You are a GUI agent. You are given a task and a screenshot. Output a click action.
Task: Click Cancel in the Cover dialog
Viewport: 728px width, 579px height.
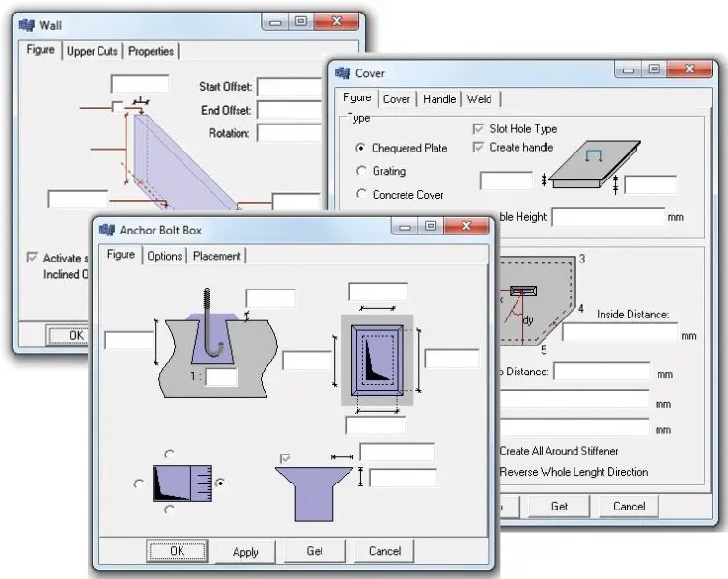629,507
